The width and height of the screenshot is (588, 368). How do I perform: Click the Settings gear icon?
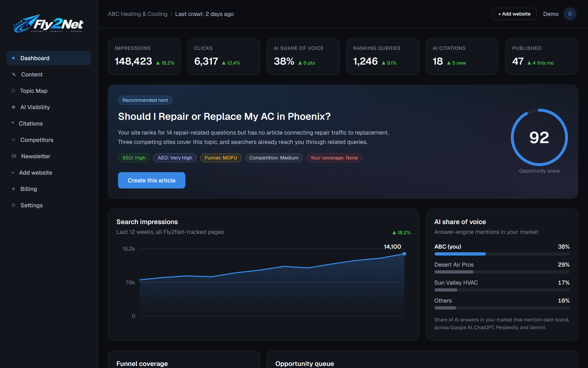(x=14, y=205)
